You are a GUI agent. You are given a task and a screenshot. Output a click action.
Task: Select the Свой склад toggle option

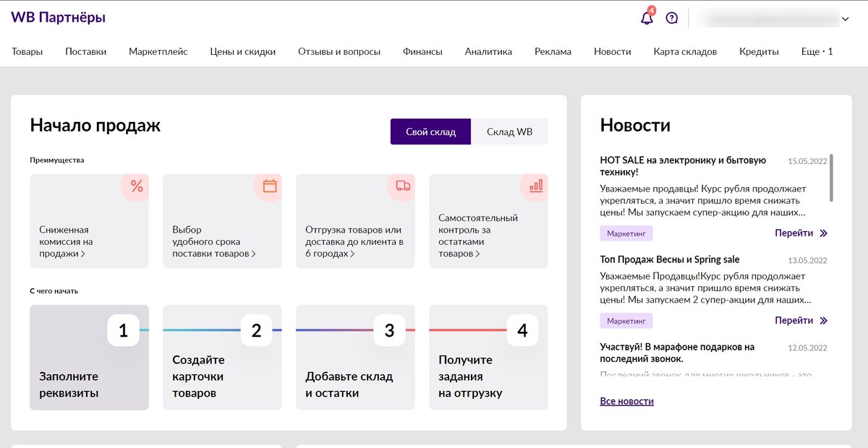(431, 132)
